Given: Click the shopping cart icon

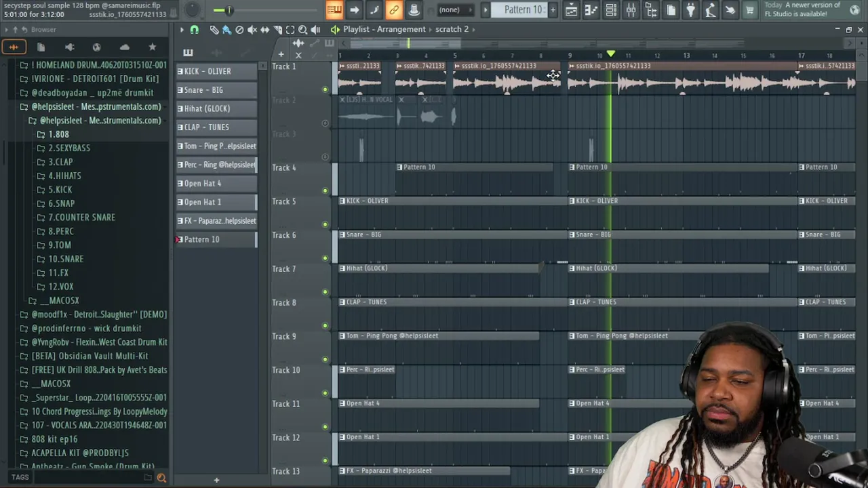Looking at the screenshot, I should [x=750, y=10].
